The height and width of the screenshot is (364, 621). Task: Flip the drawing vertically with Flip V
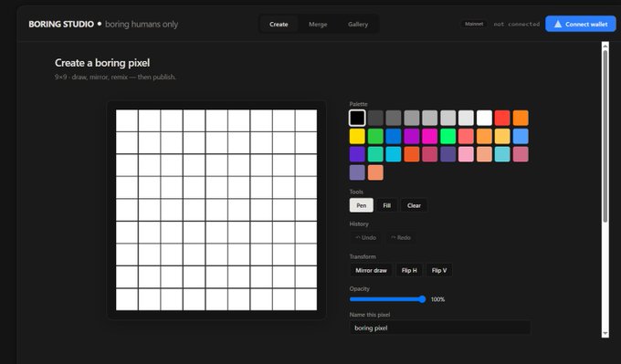tap(439, 270)
